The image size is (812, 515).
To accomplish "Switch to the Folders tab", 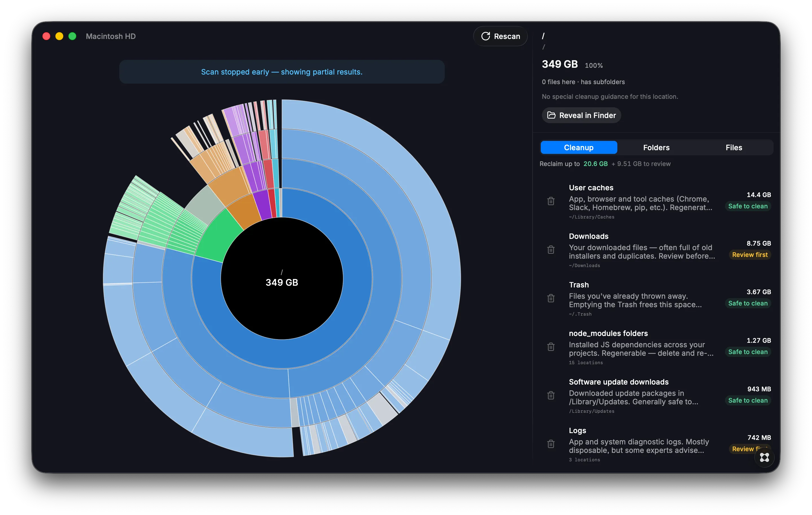I will (656, 148).
